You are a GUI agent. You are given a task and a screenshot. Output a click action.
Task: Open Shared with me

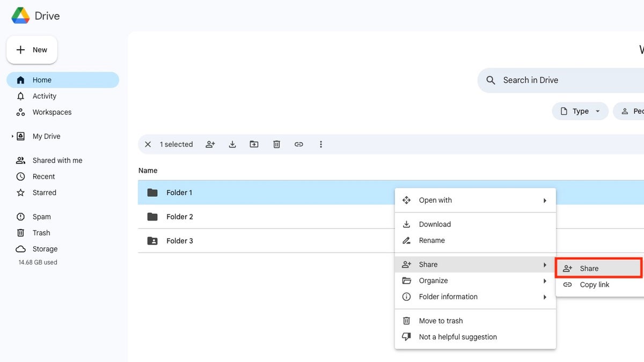coord(57,160)
